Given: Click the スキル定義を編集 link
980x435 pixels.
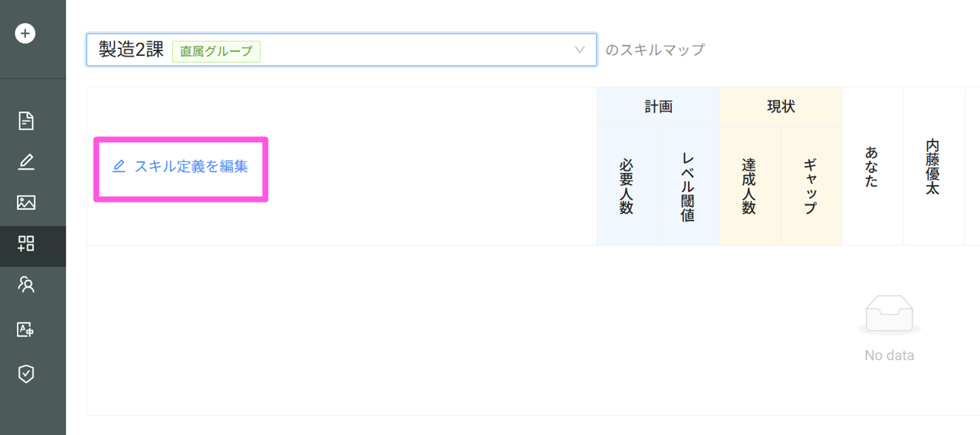Looking at the screenshot, I should click(191, 167).
